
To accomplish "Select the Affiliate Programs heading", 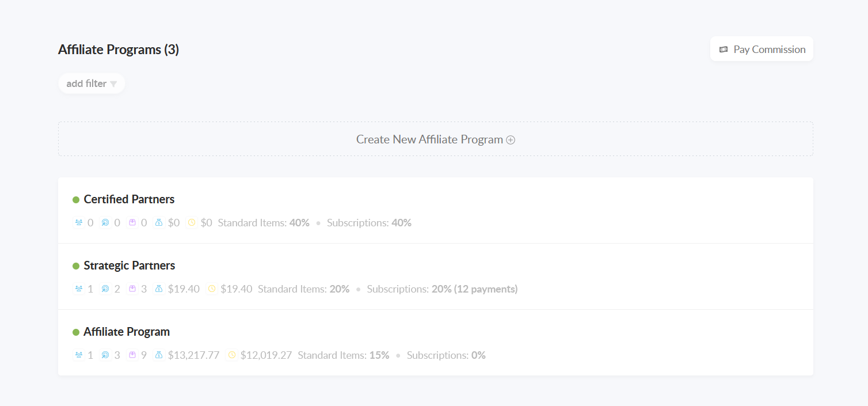I will click(118, 50).
